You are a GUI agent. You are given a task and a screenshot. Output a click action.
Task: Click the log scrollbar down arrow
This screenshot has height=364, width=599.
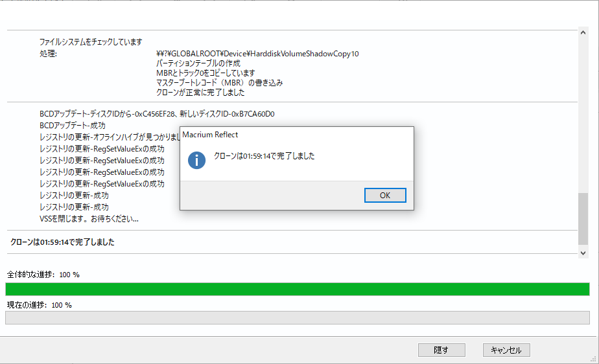(x=583, y=253)
